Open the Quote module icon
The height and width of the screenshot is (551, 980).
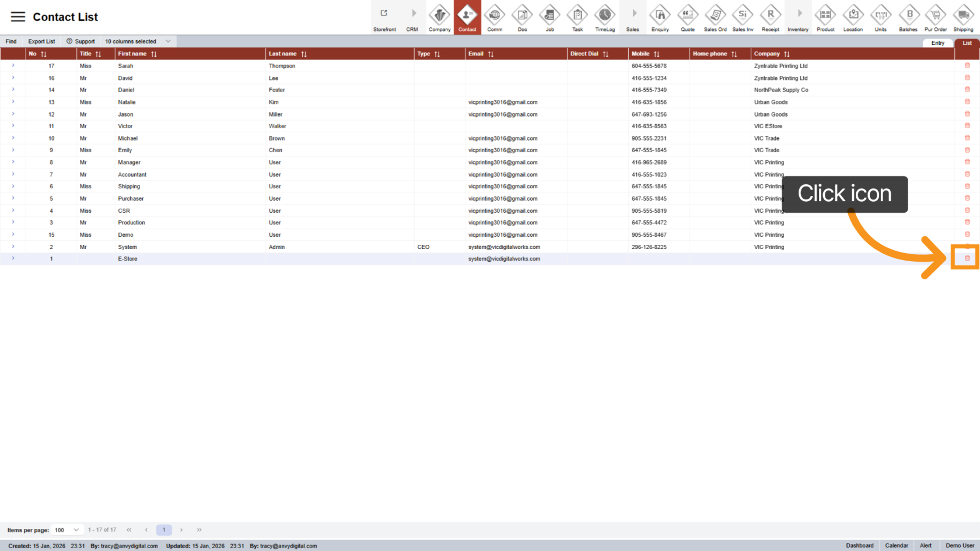tap(688, 16)
